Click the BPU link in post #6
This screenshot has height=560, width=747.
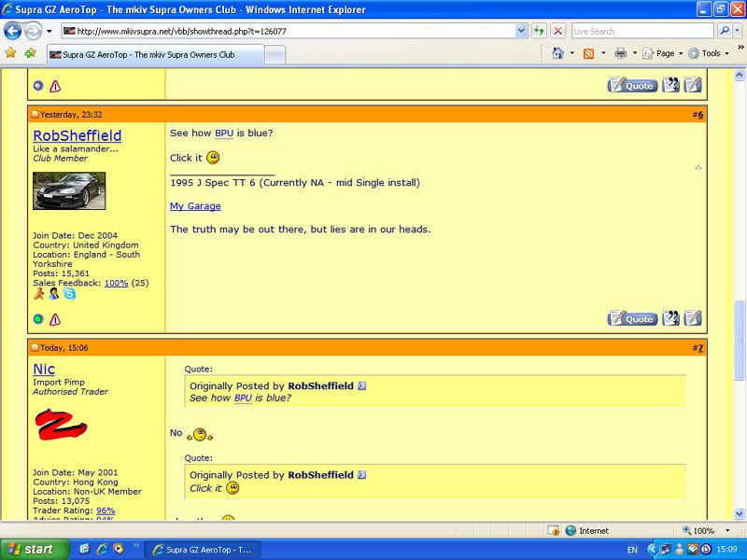[x=224, y=133]
